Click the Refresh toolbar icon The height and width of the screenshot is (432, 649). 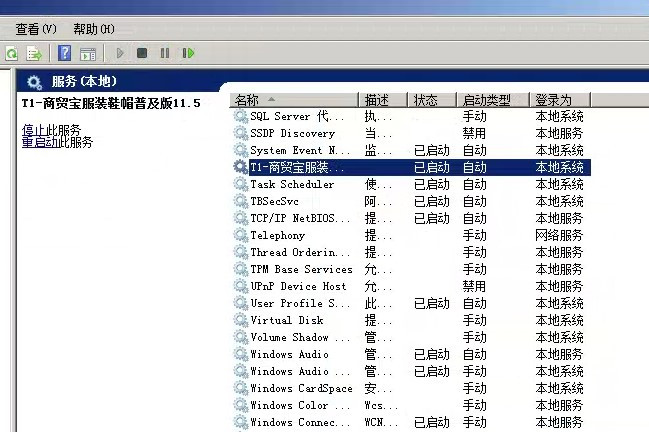pyautogui.click(x=11, y=53)
